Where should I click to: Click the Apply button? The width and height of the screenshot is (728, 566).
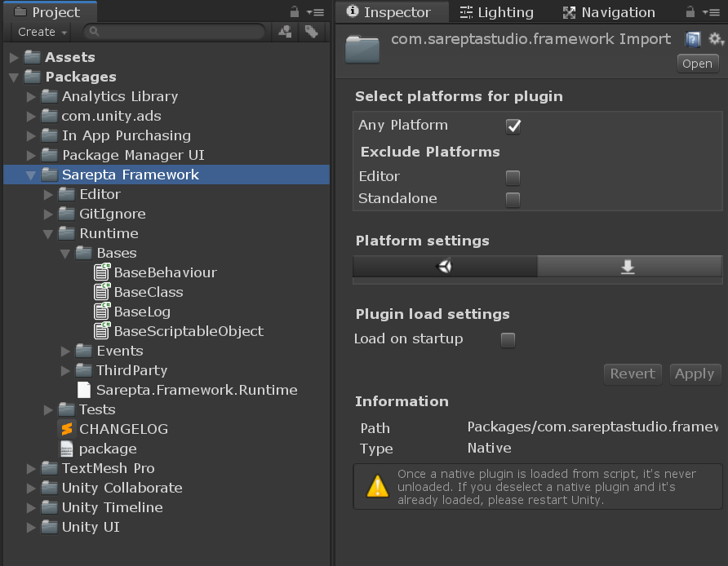click(x=695, y=374)
